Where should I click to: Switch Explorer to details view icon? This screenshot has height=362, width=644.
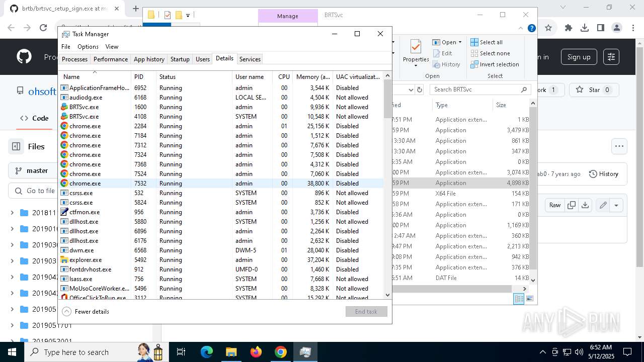[519, 299]
